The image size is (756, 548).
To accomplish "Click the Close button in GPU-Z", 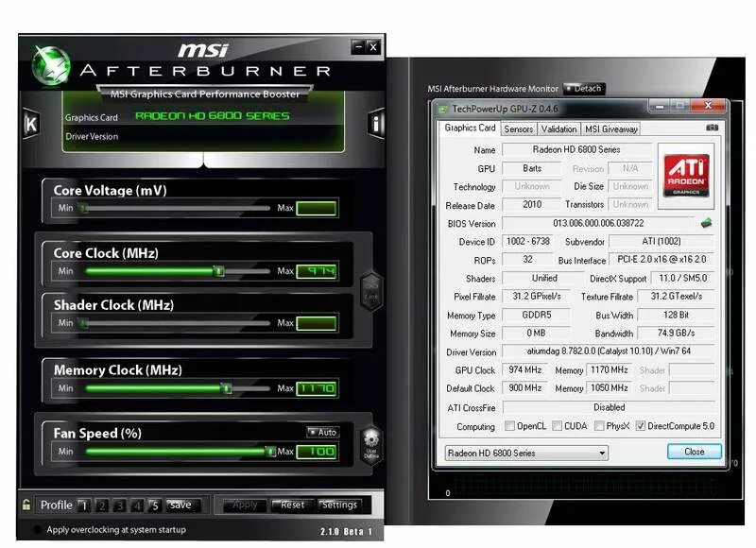I will coord(695,452).
